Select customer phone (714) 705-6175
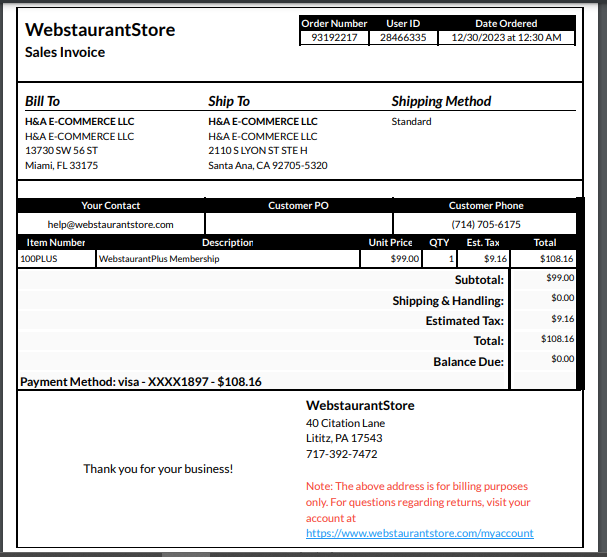 (486, 225)
